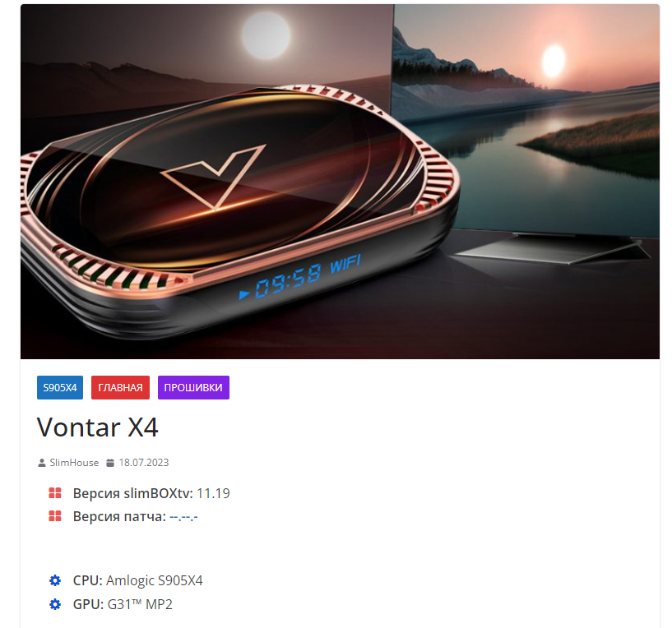Click the Версия slimBOXtv 11.19 text
Image resolution: width=672 pixels, height=628 pixels.
[151, 493]
